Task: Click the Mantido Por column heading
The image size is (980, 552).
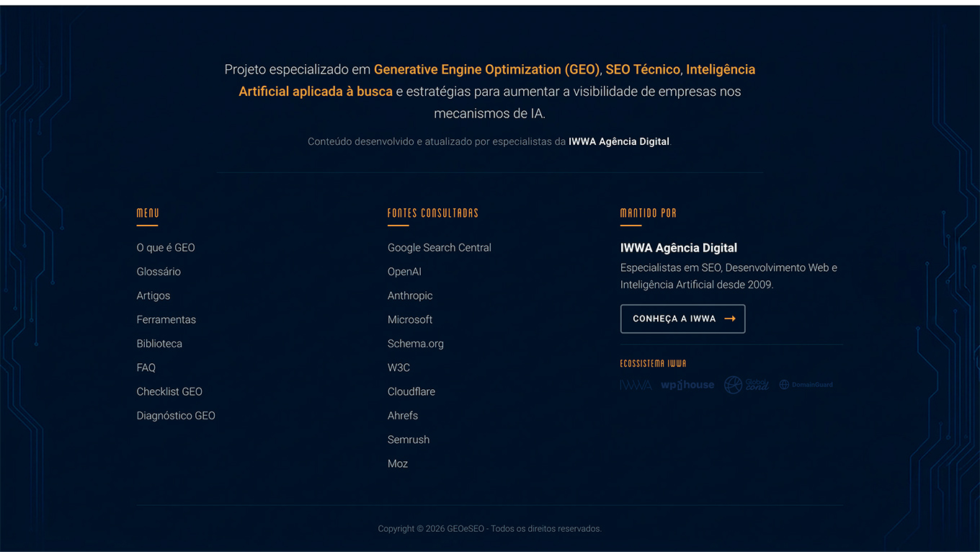Action: 649,213
